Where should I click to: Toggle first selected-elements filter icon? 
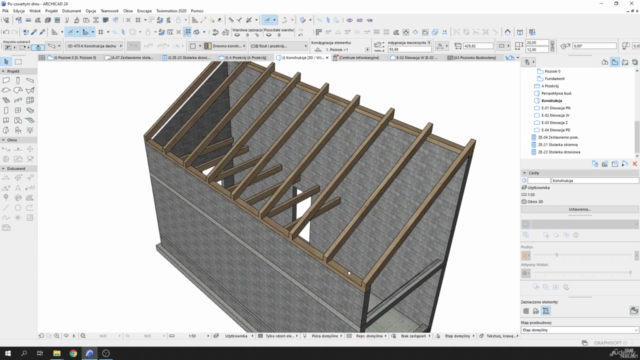pos(526,311)
